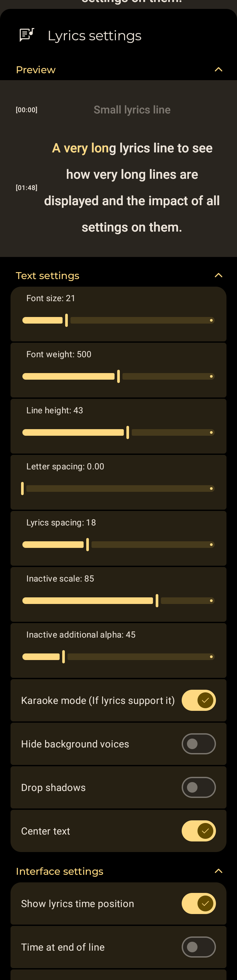The image size is (237, 980).
Task: Tap the [01:48] timestamp in preview
Action: pos(27,188)
